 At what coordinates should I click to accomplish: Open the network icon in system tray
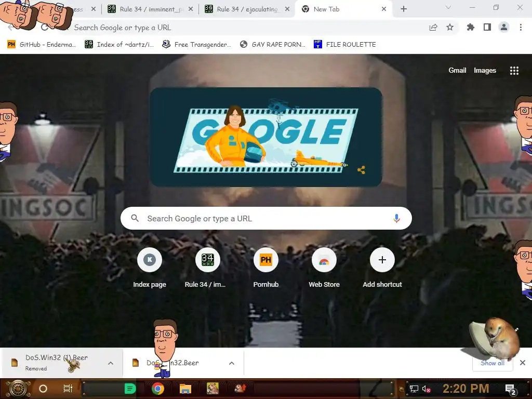pyautogui.click(x=414, y=389)
